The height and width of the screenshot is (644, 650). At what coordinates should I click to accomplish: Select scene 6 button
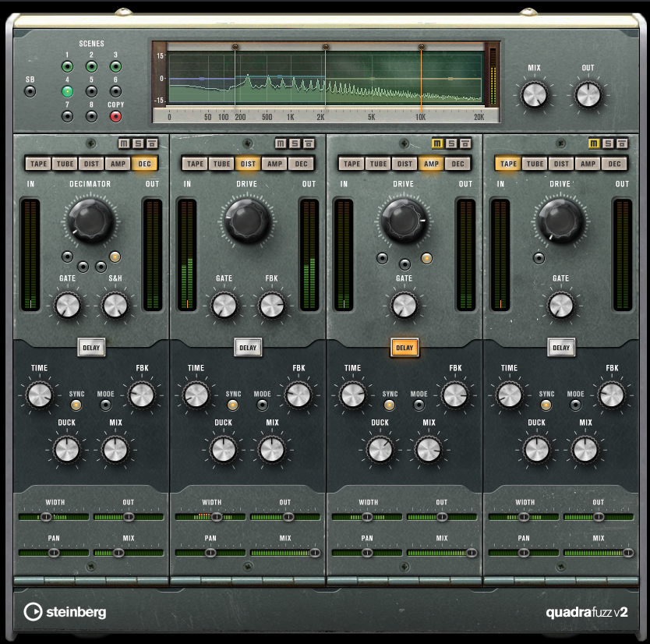point(115,91)
